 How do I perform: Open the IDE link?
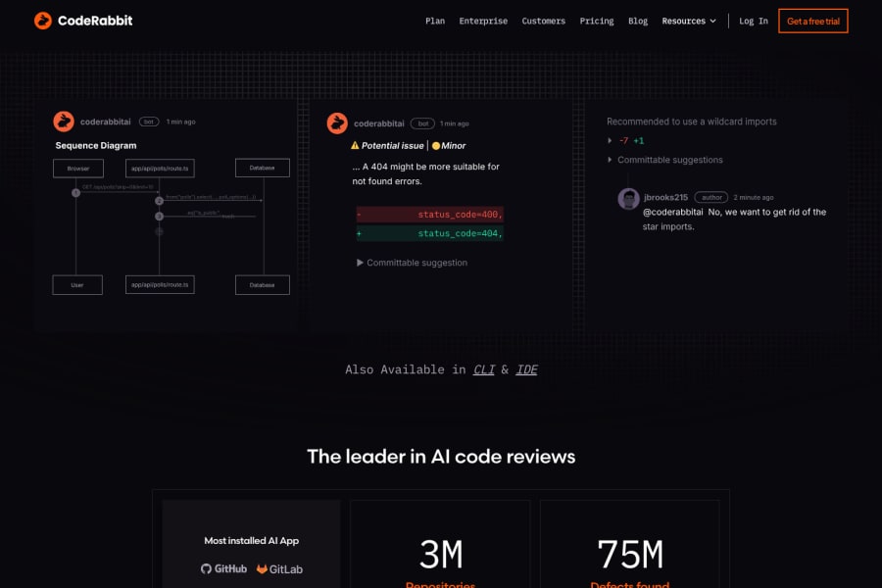pos(526,369)
